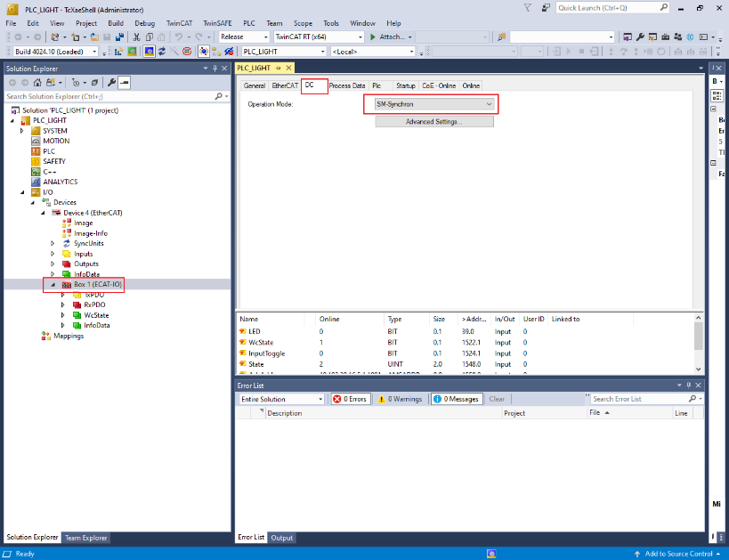Click the ANALYTICS node icon

coord(36,182)
